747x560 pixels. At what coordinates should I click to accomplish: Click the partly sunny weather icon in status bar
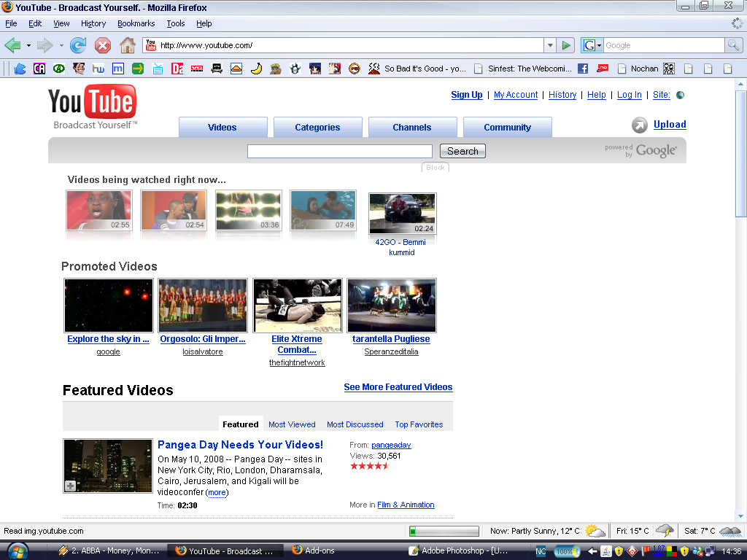pos(594,531)
